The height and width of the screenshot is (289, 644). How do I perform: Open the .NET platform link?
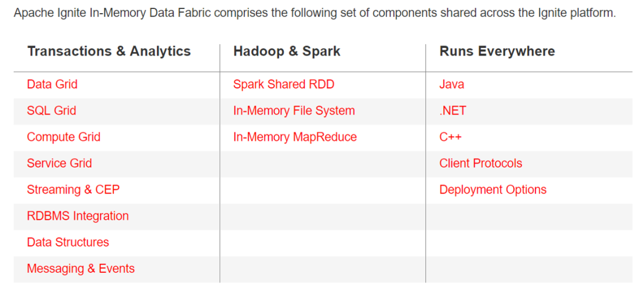pos(453,110)
